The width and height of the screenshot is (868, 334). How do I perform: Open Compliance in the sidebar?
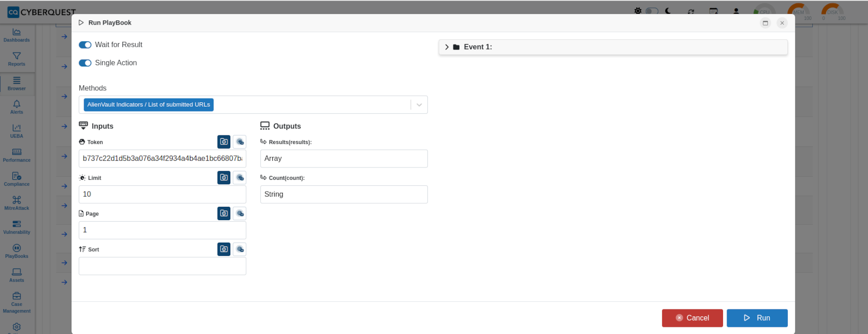click(17, 179)
